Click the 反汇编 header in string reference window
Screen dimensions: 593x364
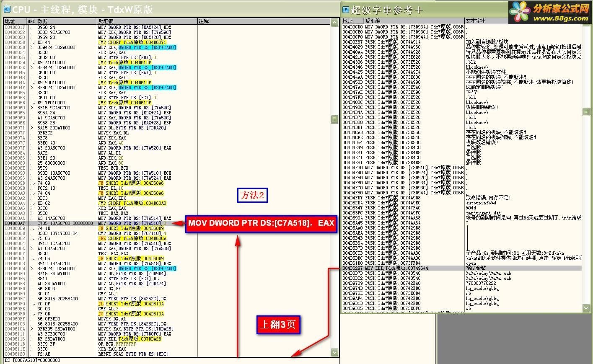click(x=414, y=21)
